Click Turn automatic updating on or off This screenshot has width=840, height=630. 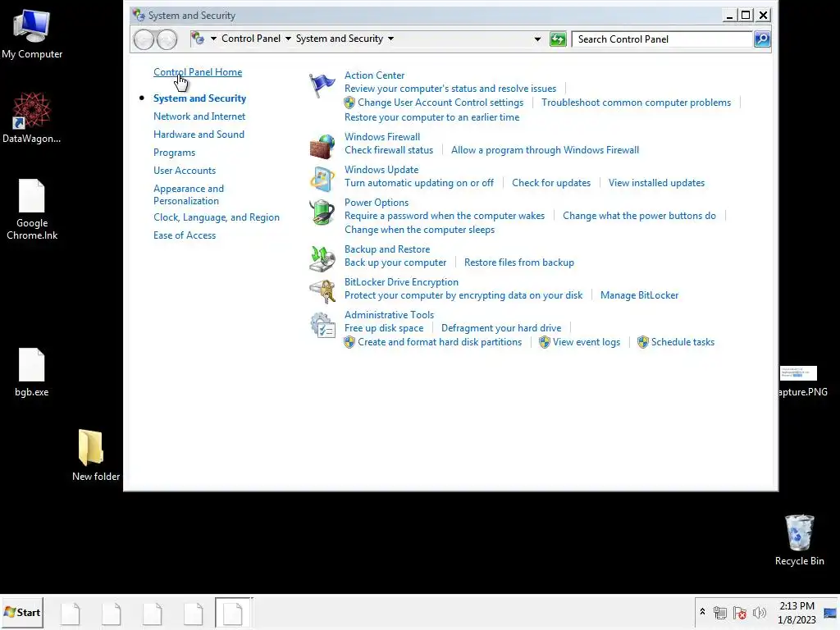419,183
